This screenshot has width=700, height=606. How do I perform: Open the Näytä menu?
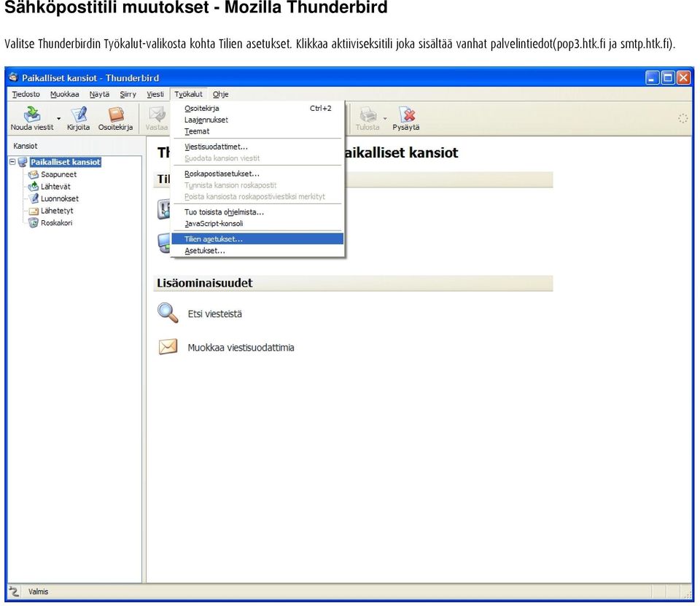(99, 94)
